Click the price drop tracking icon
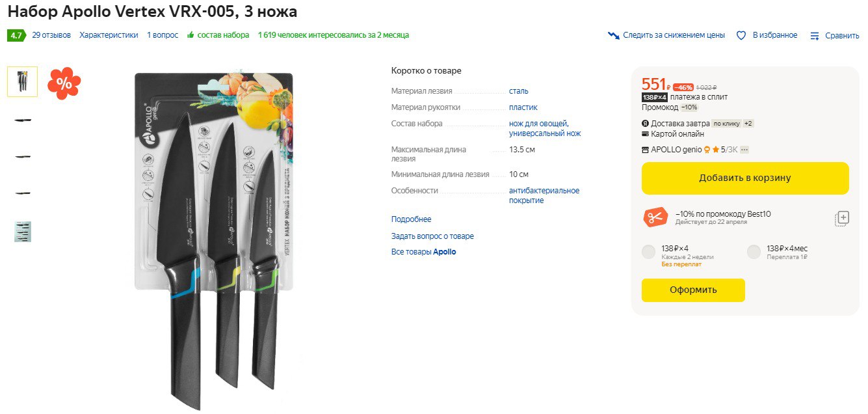This screenshot has height=414, width=868. 613,35
